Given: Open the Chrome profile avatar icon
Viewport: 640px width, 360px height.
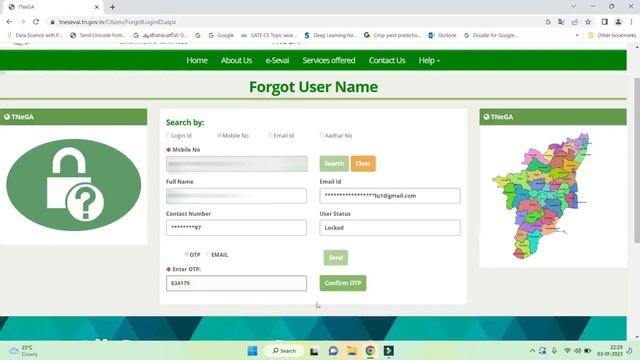Looking at the screenshot, I should pos(618,22).
